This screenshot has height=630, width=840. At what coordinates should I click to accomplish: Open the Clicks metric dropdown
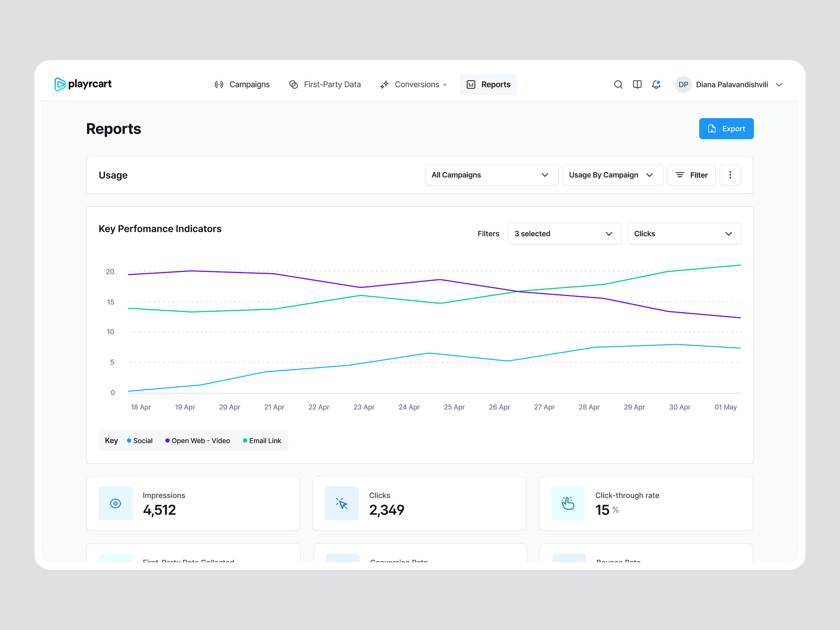[x=684, y=233]
